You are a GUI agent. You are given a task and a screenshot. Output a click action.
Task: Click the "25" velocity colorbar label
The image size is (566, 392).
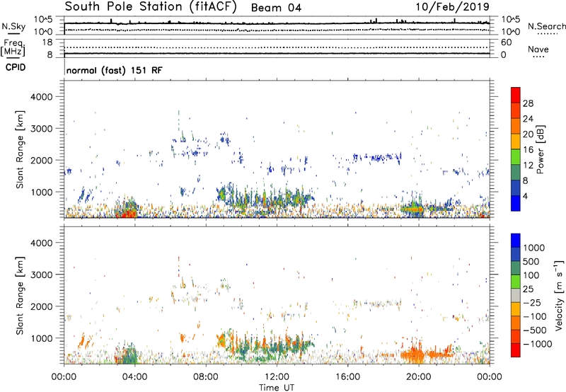[528, 289]
